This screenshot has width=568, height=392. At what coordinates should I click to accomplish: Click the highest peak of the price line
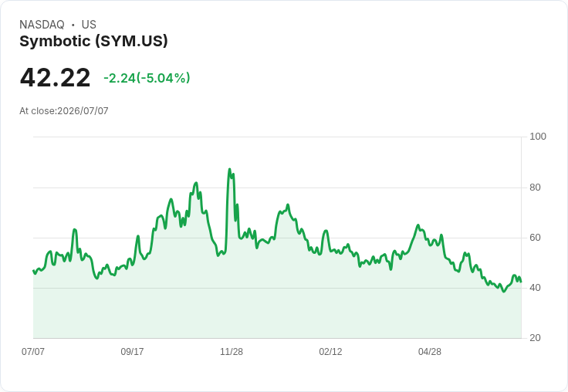coord(229,169)
